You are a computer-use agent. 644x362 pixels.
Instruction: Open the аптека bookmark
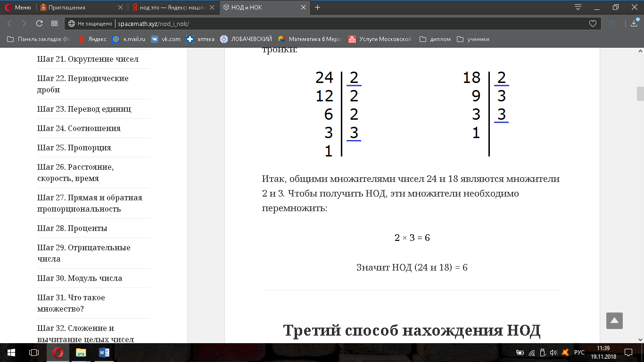coord(201,39)
